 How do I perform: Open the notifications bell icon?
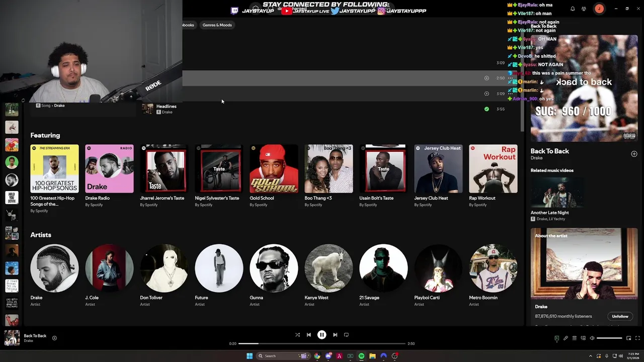573,9
